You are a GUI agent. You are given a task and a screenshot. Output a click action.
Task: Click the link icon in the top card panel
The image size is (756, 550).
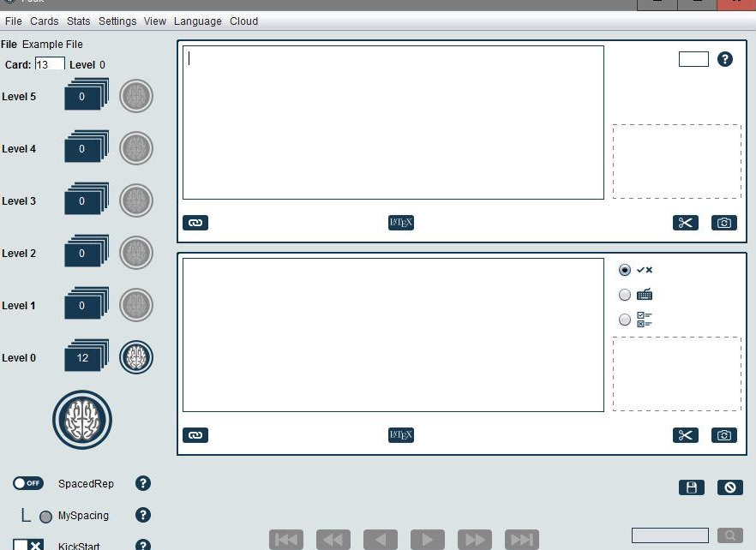(195, 223)
